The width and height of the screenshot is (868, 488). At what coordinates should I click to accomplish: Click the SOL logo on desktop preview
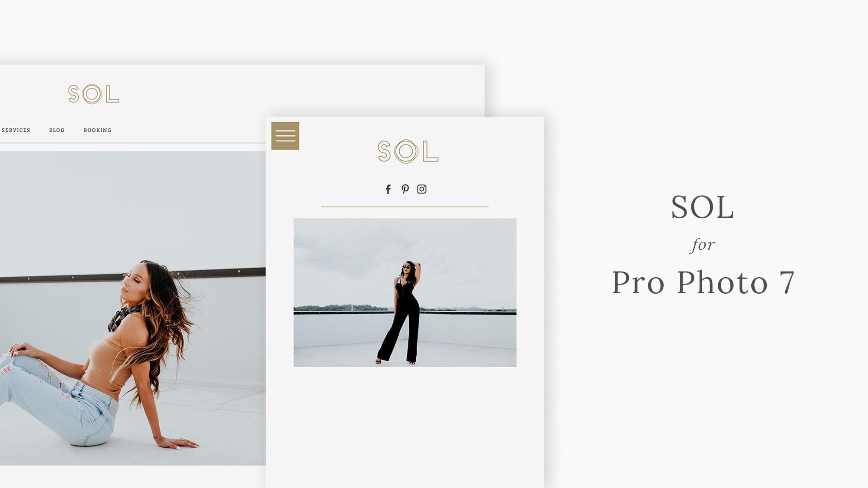93,94
